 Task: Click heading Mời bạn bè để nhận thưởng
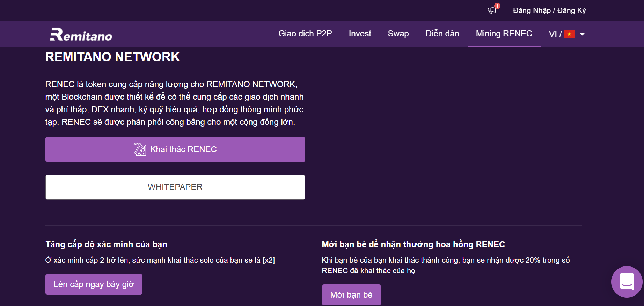point(414,244)
